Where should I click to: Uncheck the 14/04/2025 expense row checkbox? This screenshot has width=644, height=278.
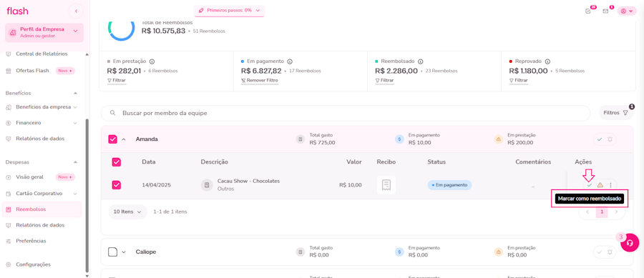(117, 185)
